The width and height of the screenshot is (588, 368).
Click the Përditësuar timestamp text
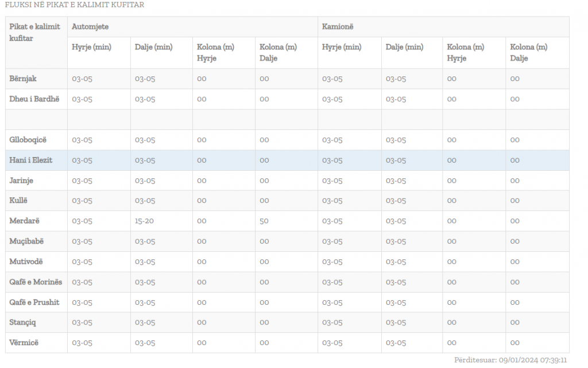pyautogui.click(x=510, y=359)
